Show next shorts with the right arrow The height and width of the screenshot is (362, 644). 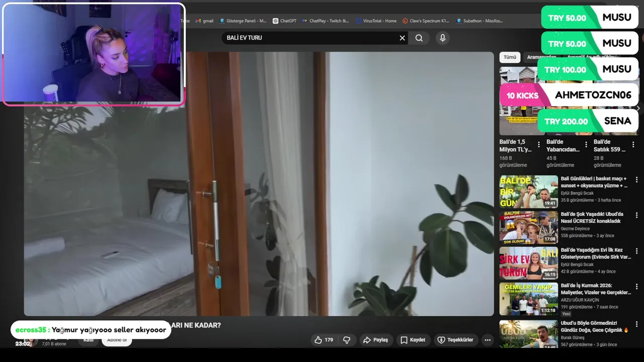click(x=638, y=108)
